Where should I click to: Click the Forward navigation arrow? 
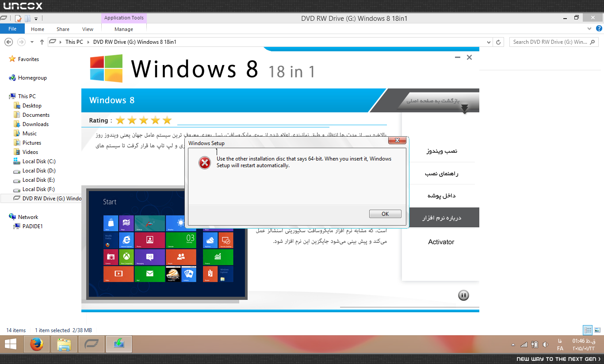coord(21,42)
